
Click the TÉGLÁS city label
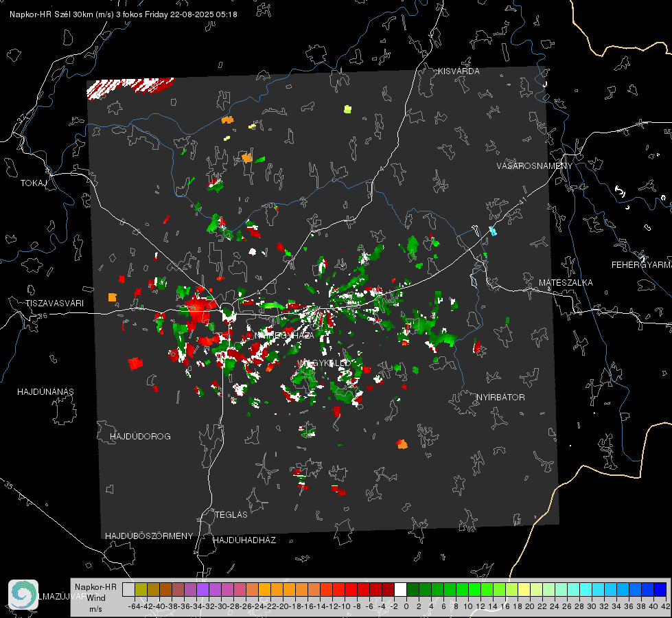[231, 514]
